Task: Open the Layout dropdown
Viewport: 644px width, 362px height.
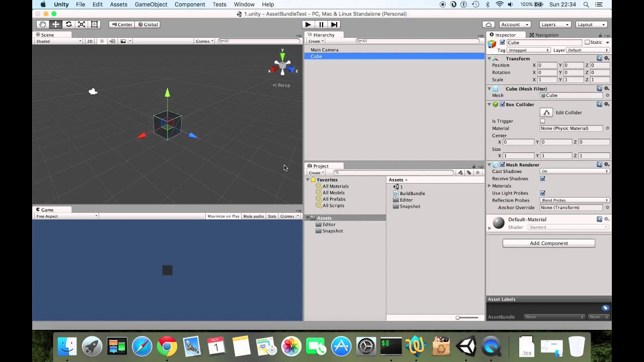Action: point(591,24)
